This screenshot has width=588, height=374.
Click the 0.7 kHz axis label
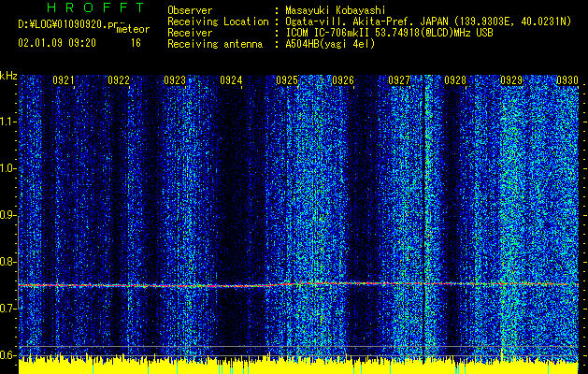coord(7,309)
